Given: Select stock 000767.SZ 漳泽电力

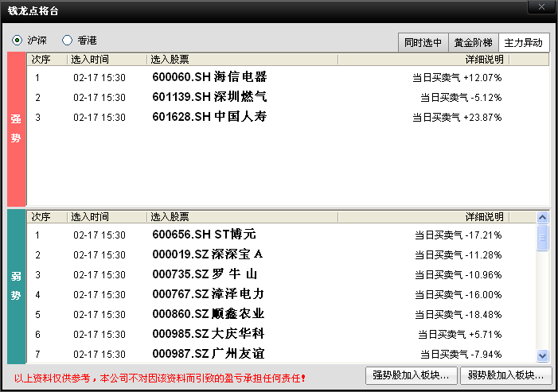Looking at the screenshot, I should click(x=209, y=294).
